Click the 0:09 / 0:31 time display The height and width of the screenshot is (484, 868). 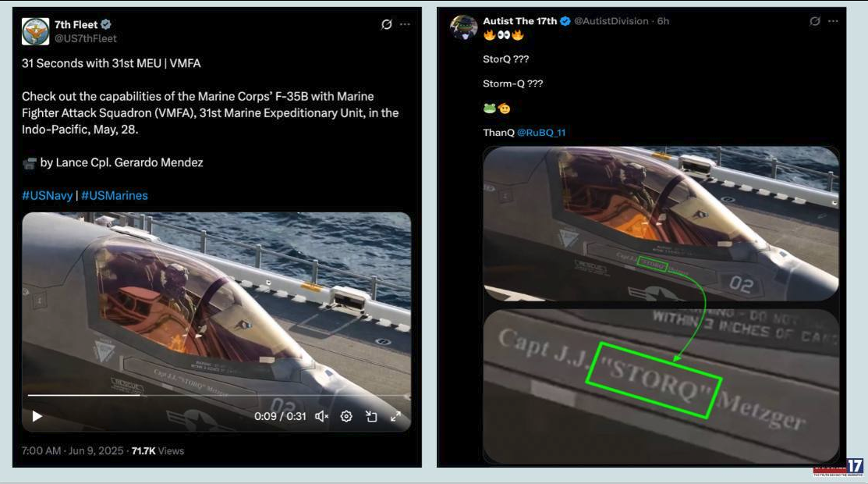[280, 416]
